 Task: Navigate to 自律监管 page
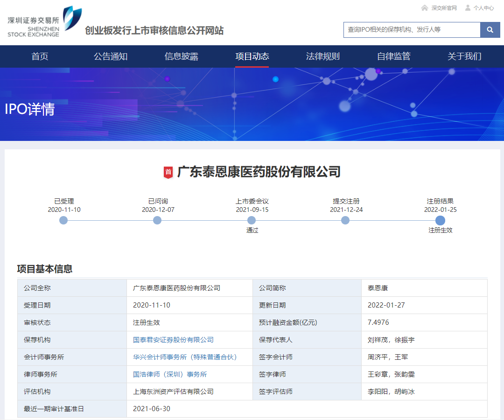(x=393, y=56)
